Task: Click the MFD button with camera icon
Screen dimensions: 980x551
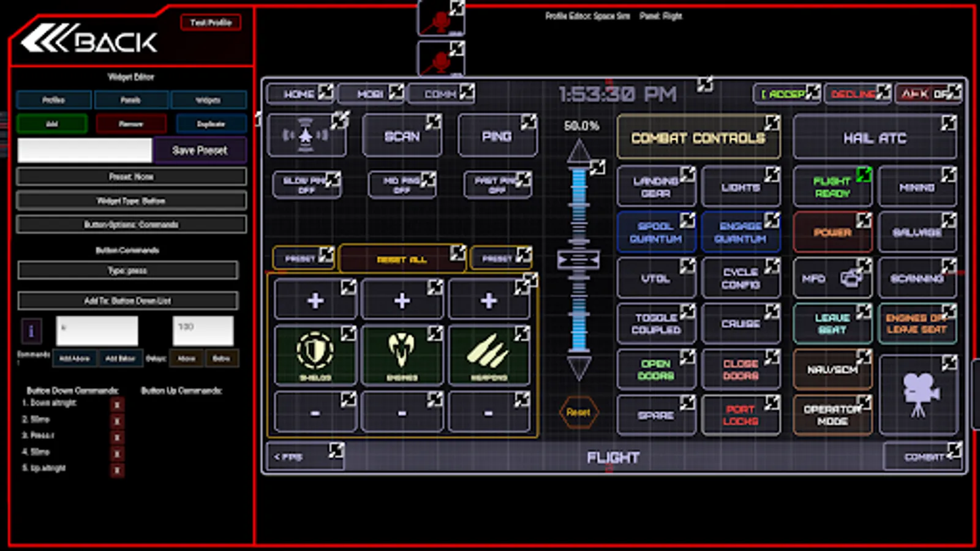Action: pos(832,279)
